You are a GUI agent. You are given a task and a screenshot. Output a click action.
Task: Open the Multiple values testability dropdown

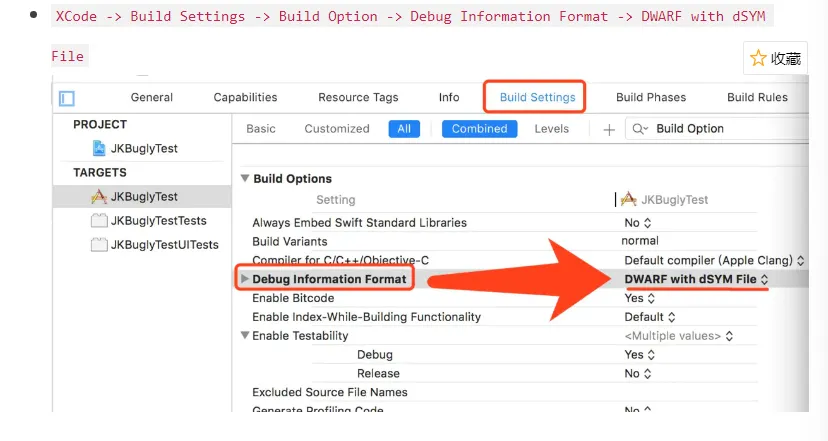click(679, 336)
